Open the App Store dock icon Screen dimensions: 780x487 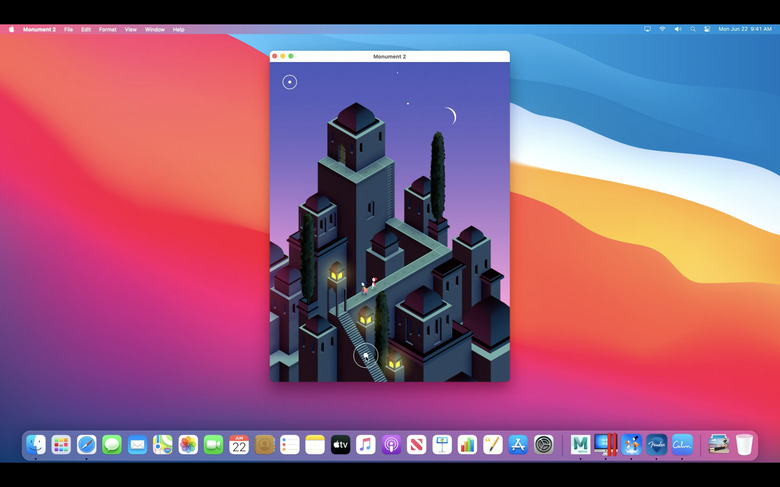pos(518,445)
